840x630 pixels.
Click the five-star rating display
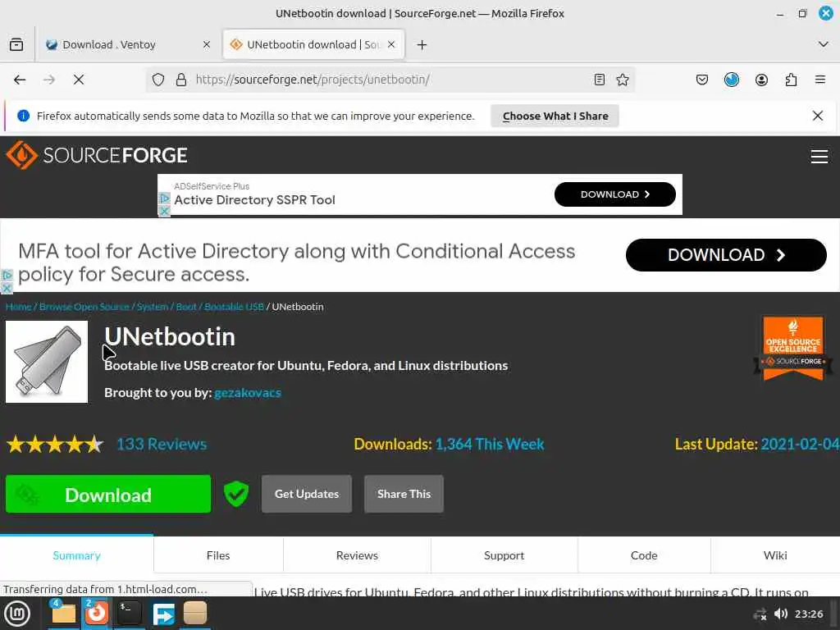55,444
